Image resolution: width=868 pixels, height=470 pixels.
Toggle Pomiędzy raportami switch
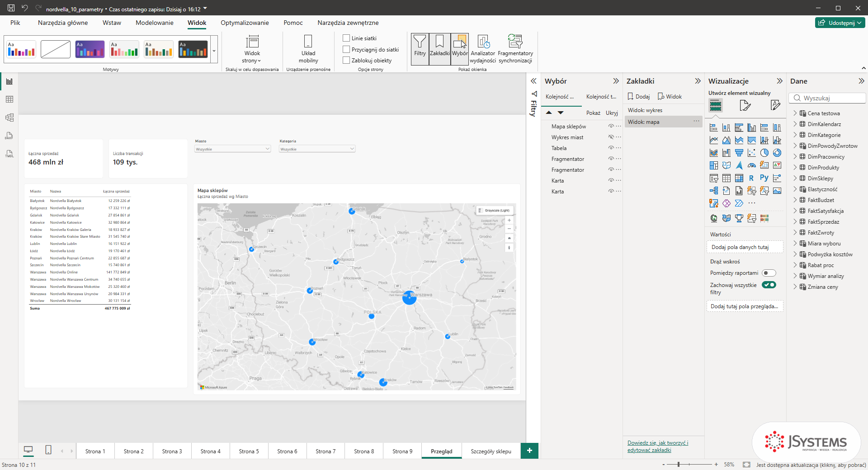pyautogui.click(x=769, y=273)
